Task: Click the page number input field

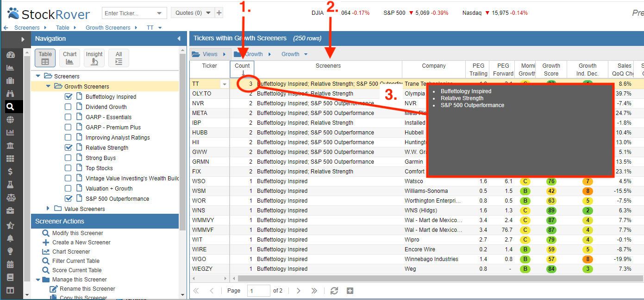Action: point(259,291)
